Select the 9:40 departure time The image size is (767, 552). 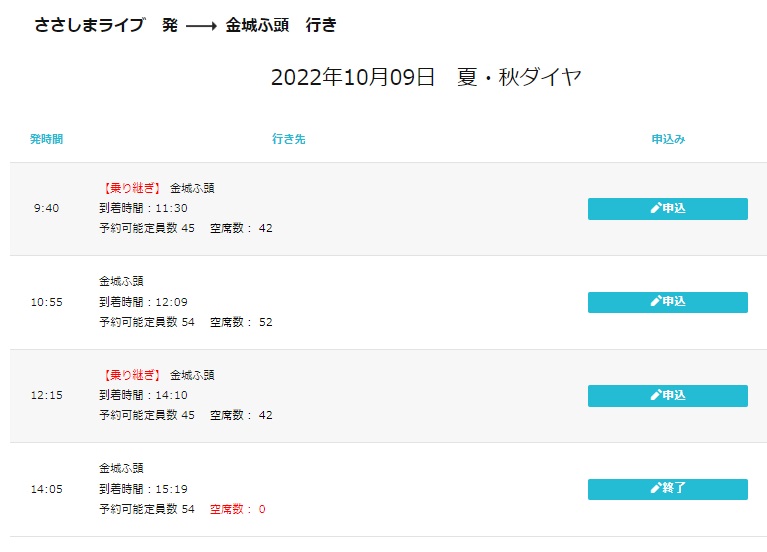coord(46,208)
